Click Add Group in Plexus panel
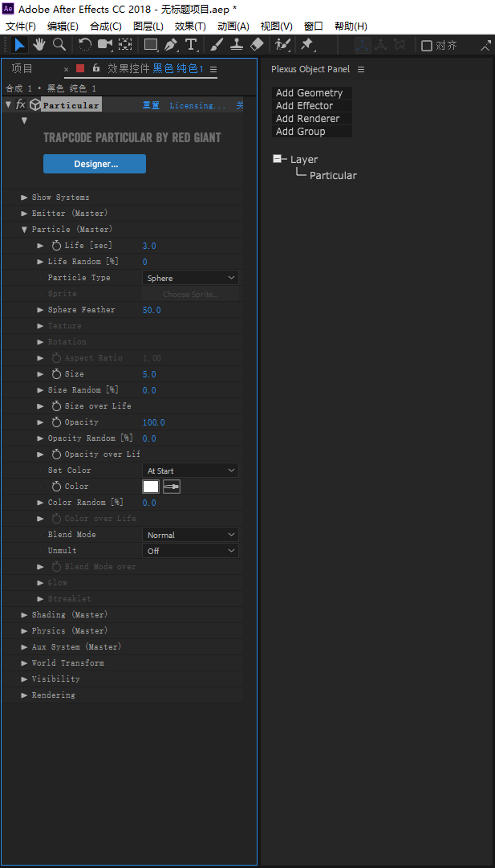 pos(312,131)
